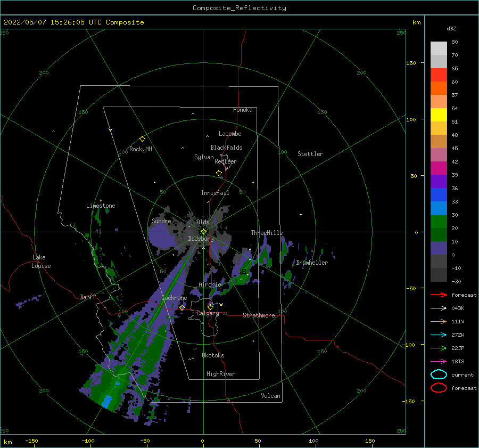Click the Composite_Reflectivity title
The height and width of the screenshot is (448, 479).
(x=239, y=8)
